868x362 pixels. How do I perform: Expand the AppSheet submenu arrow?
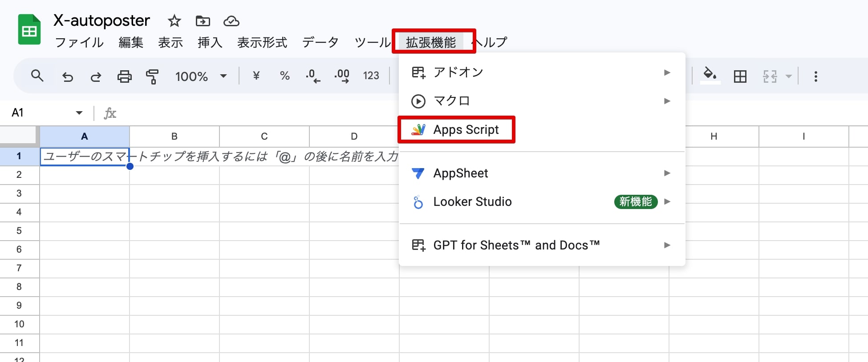(x=667, y=173)
